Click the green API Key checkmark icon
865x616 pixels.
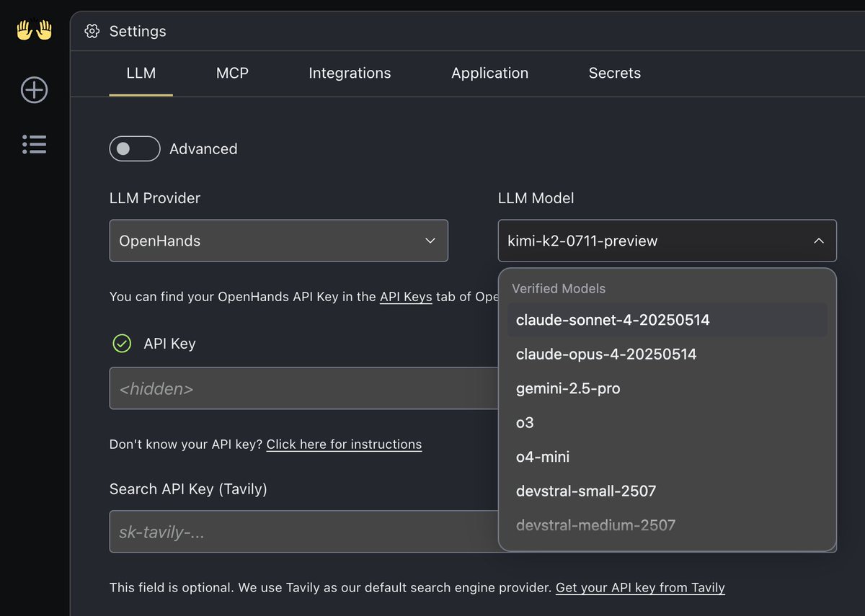pos(122,344)
